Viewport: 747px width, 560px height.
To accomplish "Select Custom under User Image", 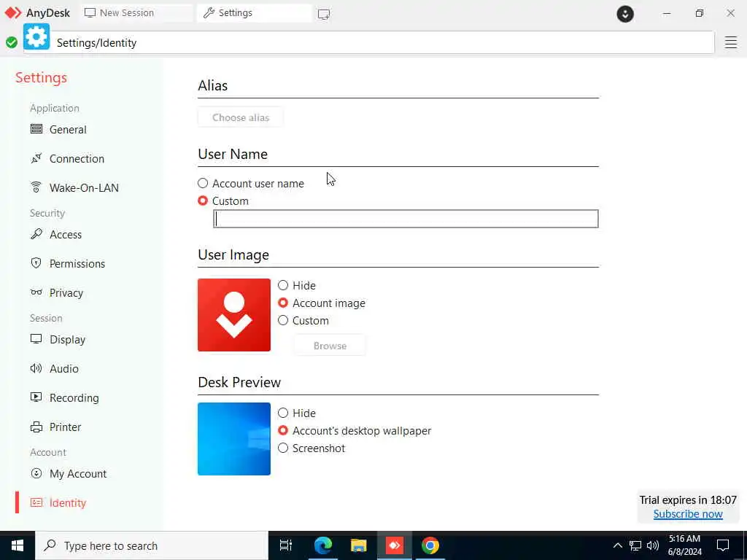I will click(x=283, y=321).
